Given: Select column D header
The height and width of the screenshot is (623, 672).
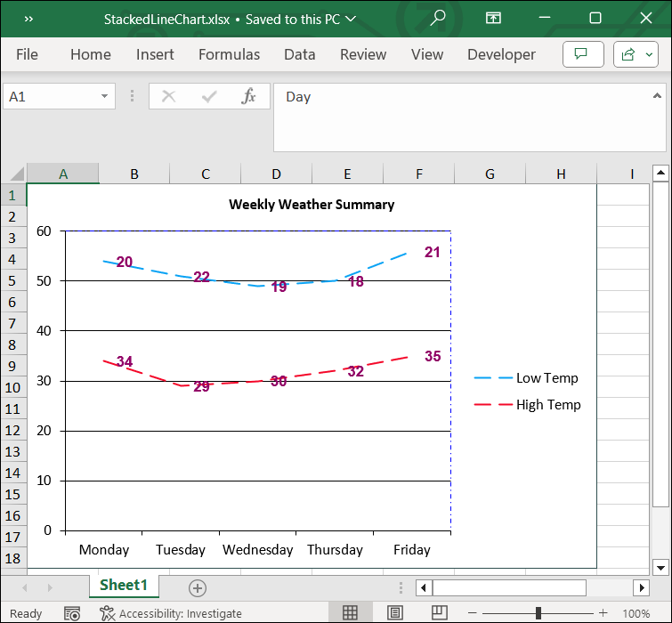Looking at the screenshot, I should 277,174.
